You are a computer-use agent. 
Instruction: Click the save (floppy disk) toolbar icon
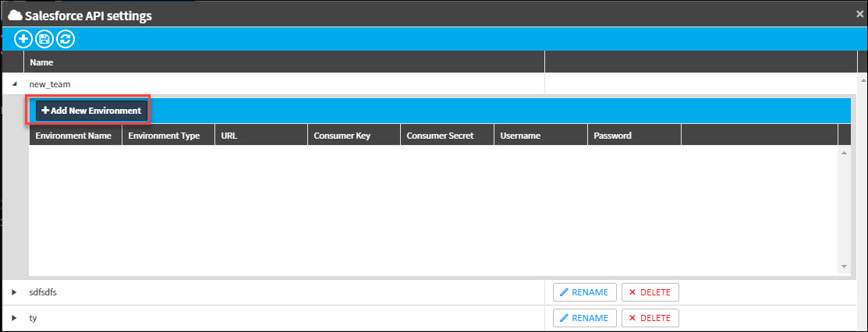pos(44,39)
